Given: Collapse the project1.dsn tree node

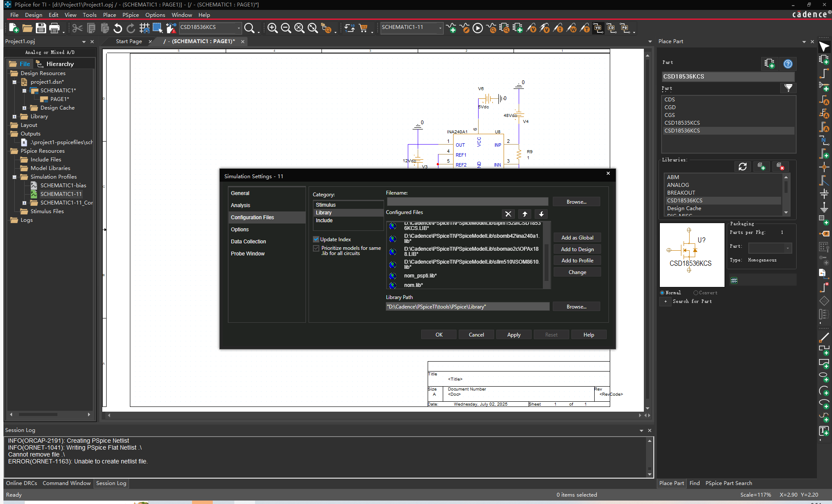Looking at the screenshot, I should click(x=14, y=82).
